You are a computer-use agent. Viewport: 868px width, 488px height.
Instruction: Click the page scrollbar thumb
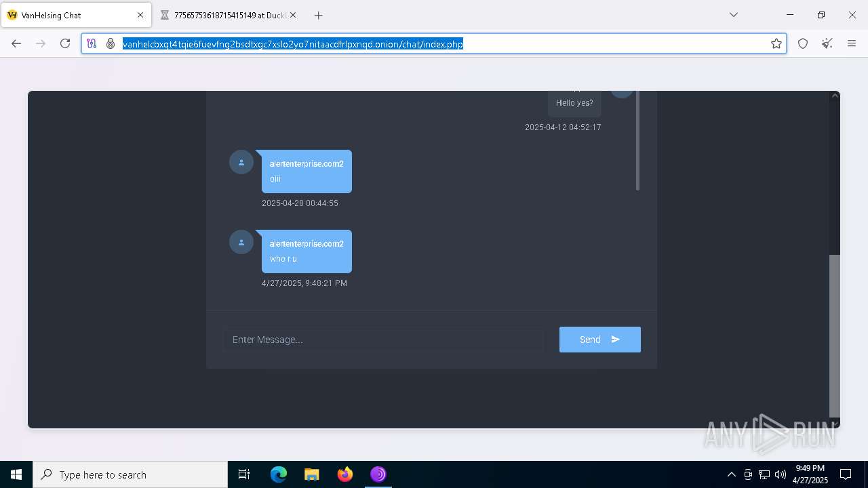tap(835, 335)
